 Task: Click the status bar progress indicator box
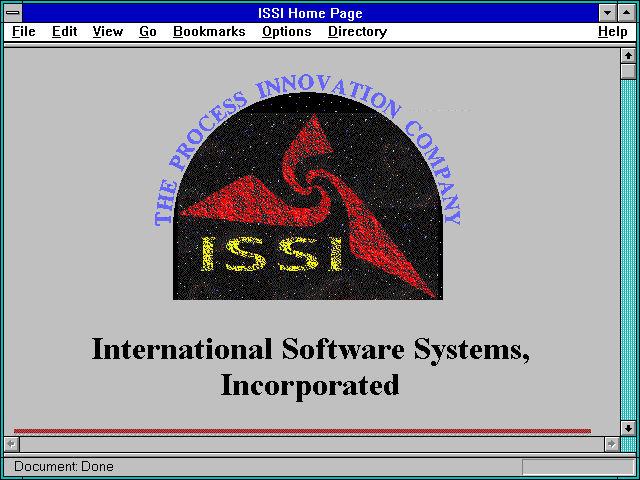pyautogui.click(x=578, y=467)
